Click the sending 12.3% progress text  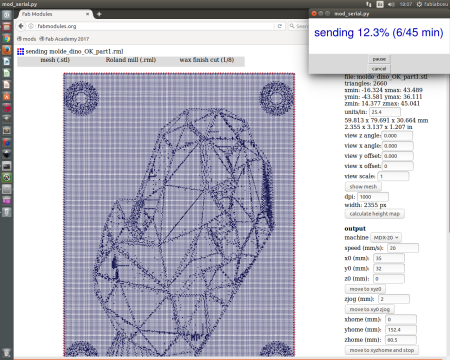(379, 33)
